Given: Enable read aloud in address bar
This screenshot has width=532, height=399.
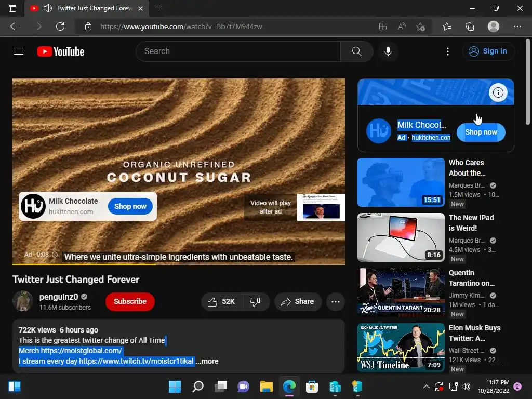Looking at the screenshot, I should point(402,26).
